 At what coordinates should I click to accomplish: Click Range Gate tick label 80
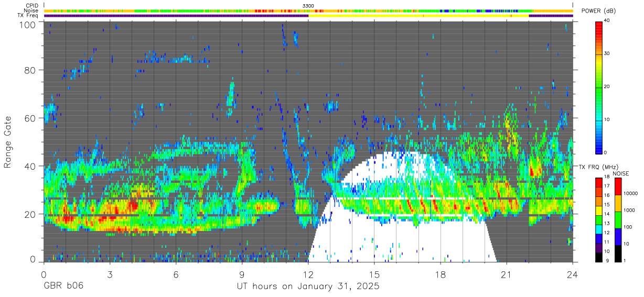[x=30, y=70]
